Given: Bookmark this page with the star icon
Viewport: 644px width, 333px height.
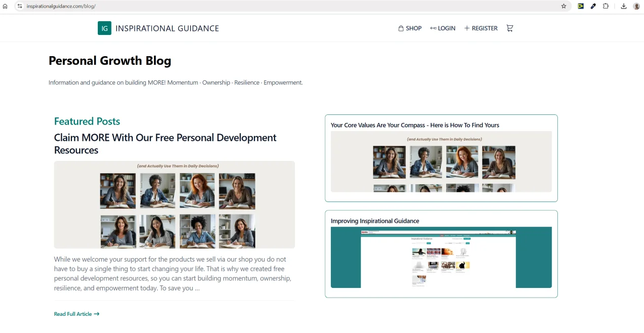Looking at the screenshot, I should tap(563, 6).
